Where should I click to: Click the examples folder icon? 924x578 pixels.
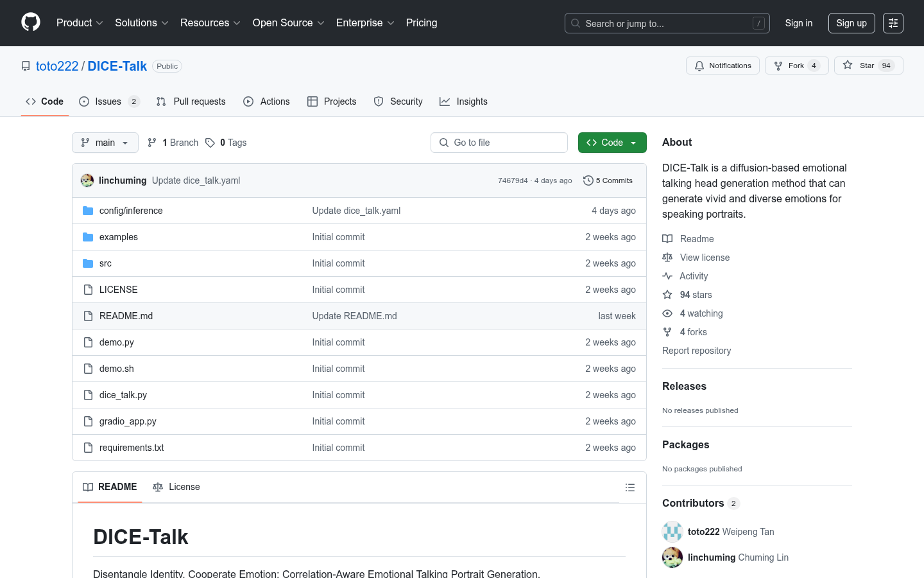tap(88, 237)
